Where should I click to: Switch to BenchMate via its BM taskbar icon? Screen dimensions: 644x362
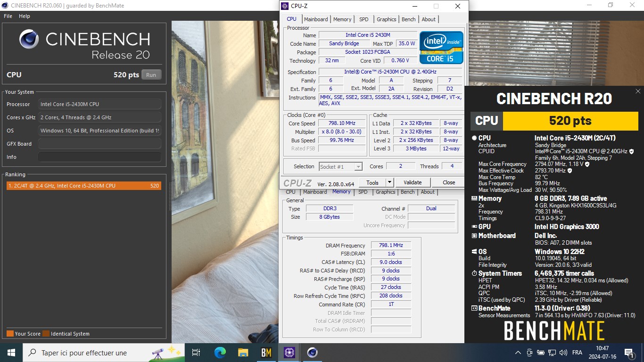[266, 352]
